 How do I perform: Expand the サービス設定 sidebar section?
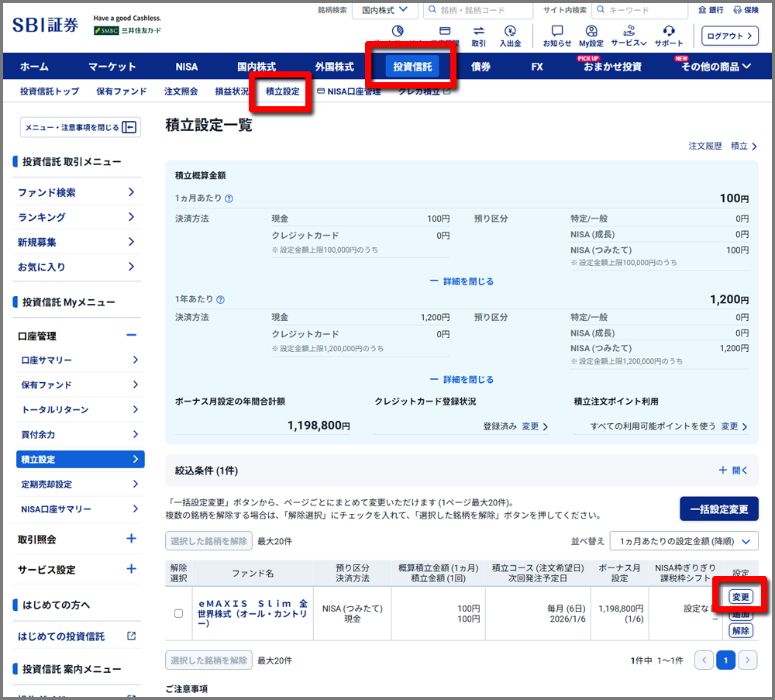point(131,569)
